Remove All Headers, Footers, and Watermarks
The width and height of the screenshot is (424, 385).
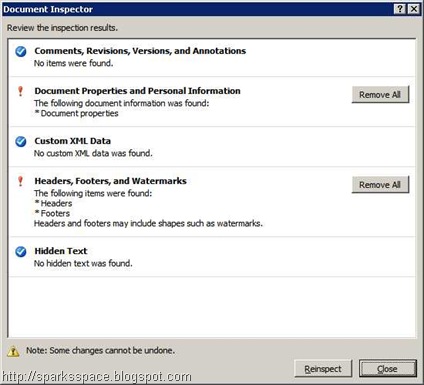(x=380, y=185)
